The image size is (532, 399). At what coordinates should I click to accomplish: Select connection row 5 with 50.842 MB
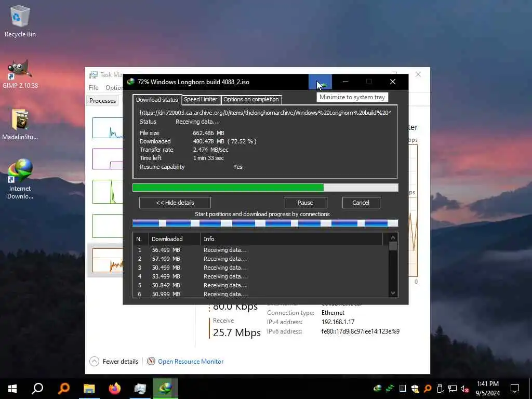point(261,285)
